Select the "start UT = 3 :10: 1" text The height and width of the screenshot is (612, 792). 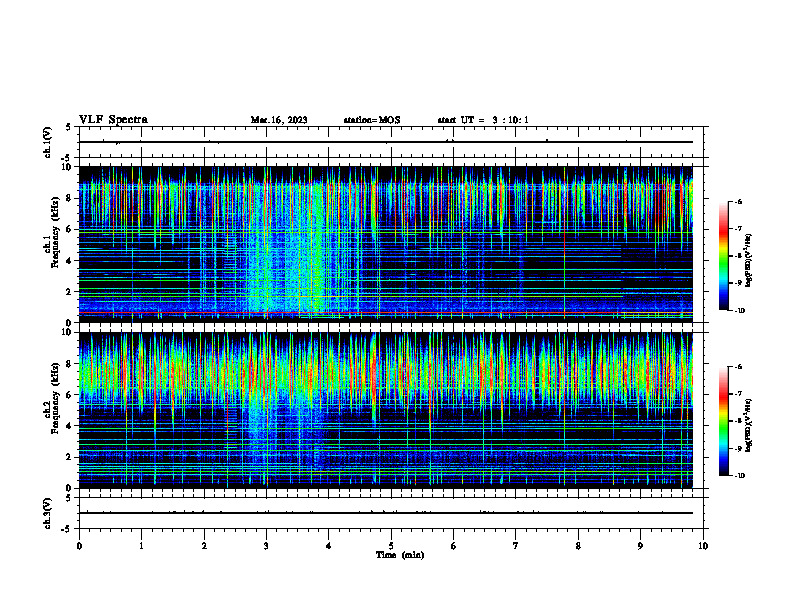tap(483, 120)
